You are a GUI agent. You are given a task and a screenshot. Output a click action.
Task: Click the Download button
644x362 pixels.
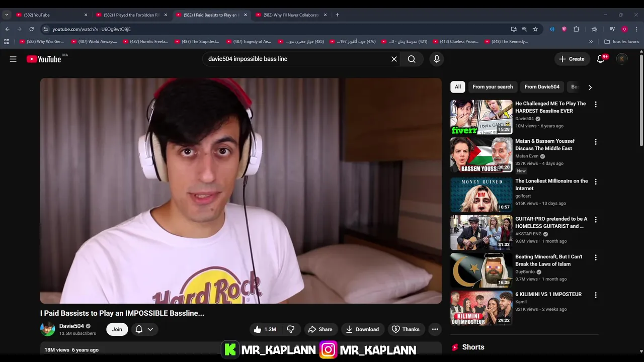[362, 329]
